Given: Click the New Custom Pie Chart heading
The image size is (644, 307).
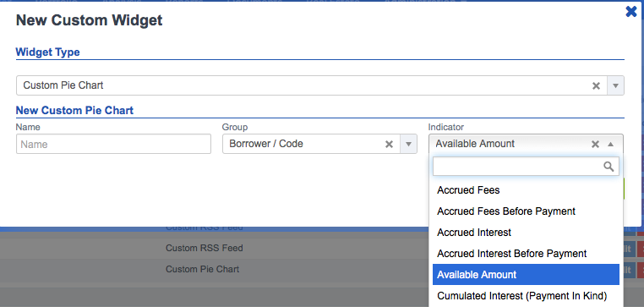Looking at the screenshot, I should [x=74, y=110].
